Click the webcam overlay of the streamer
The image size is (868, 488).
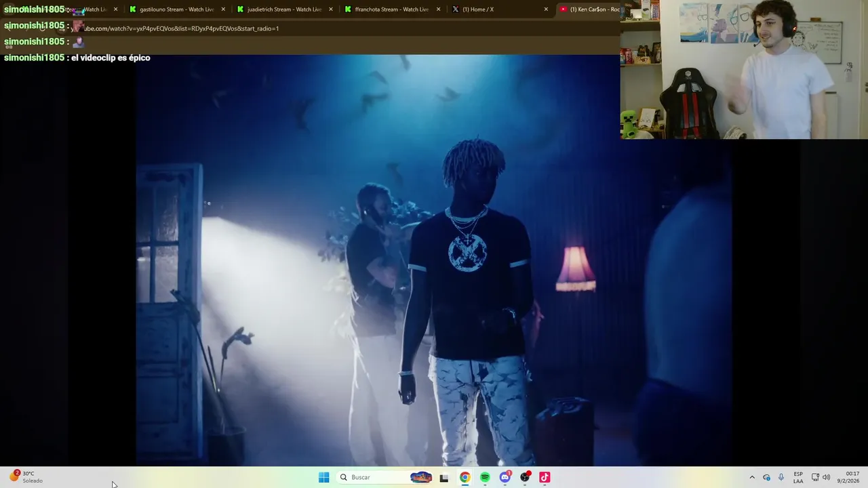[744, 69]
